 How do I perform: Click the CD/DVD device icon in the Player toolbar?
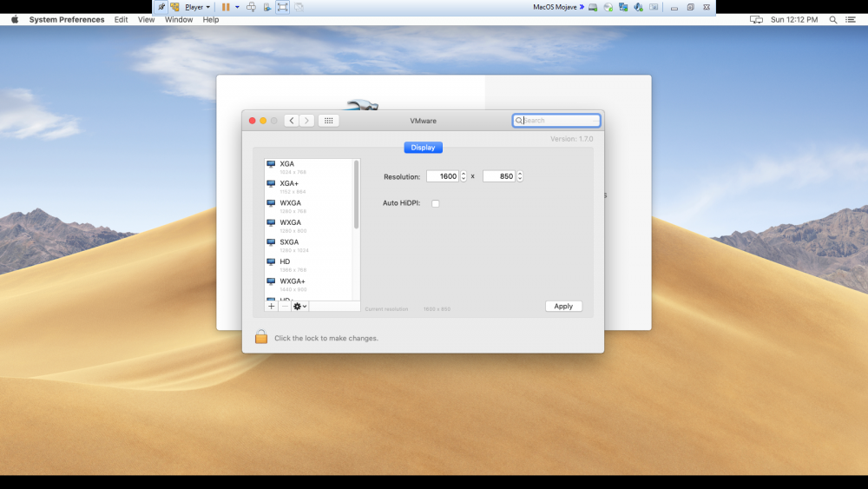click(608, 7)
